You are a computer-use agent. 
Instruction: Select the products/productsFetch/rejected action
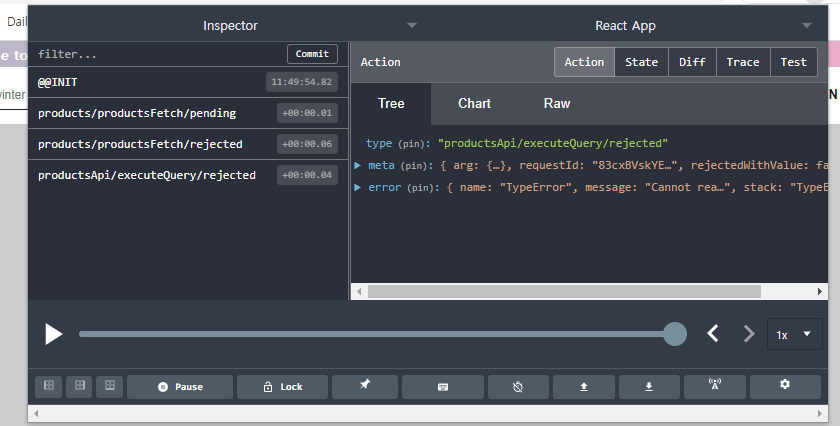[x=188, y=144]
